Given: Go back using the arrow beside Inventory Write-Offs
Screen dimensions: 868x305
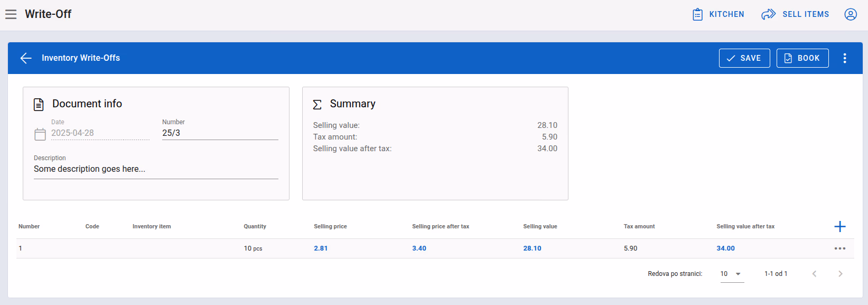Looking at the screenshot, I should pos(26,58).
